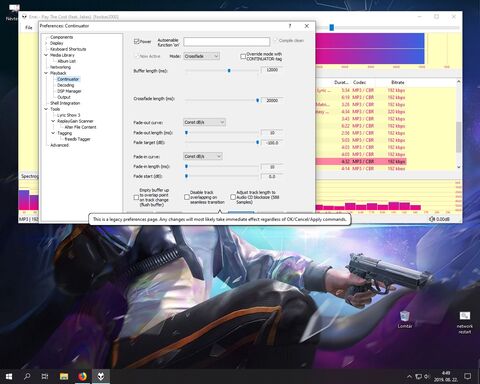Open system tray volume icon

tap(427, 377)
